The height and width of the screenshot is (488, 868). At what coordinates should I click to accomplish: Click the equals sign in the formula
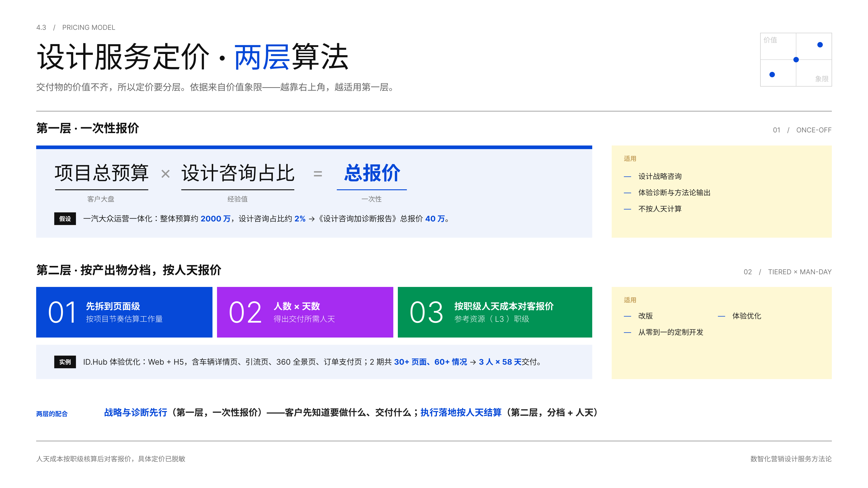318,174
